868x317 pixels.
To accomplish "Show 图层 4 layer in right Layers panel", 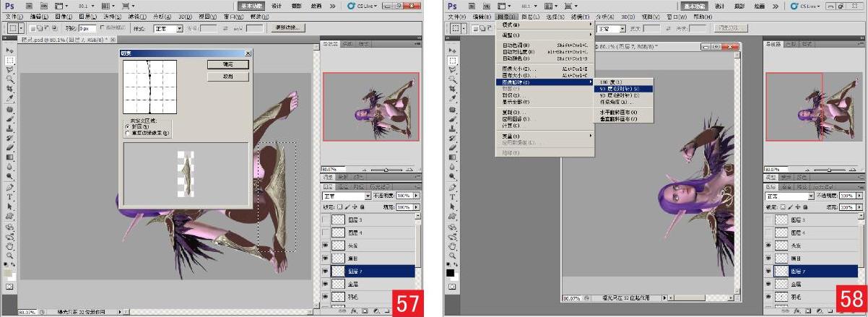I will 768,233.
